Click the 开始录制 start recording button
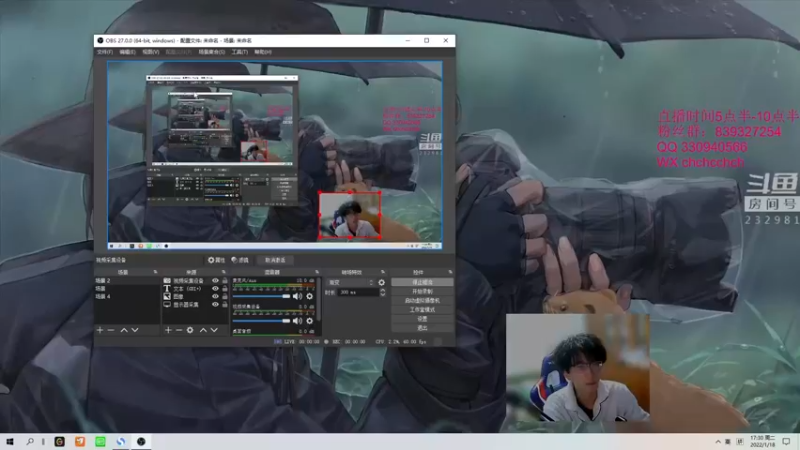This screenshot has width=800, height=450. (422, 291)
